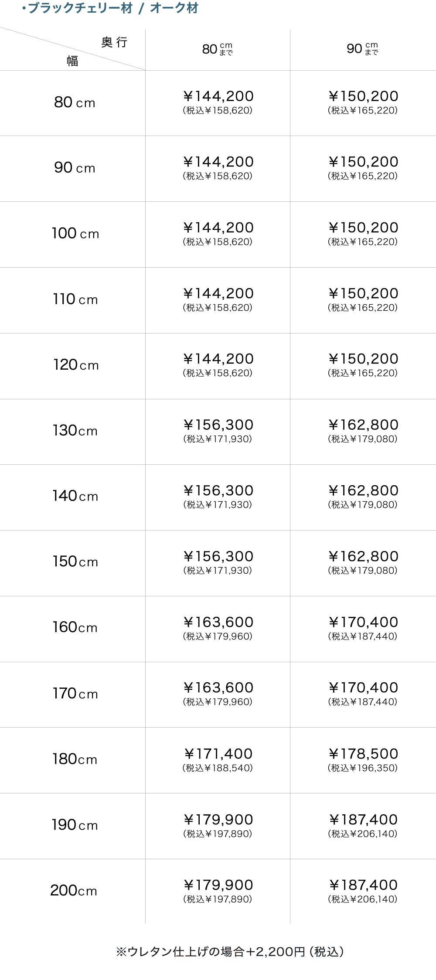Click the ¥150,200 price in the 110 cm row
Screen dimensions: 436x980
click(363, 294)
